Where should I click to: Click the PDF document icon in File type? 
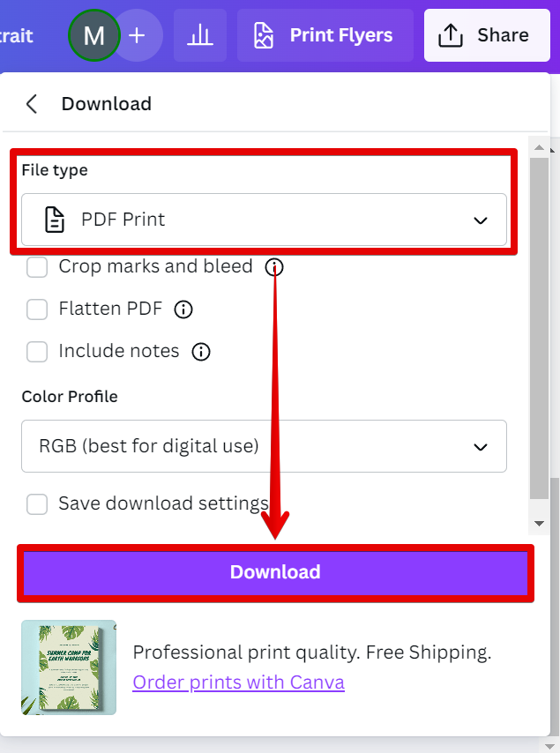[x=55, y=220]
